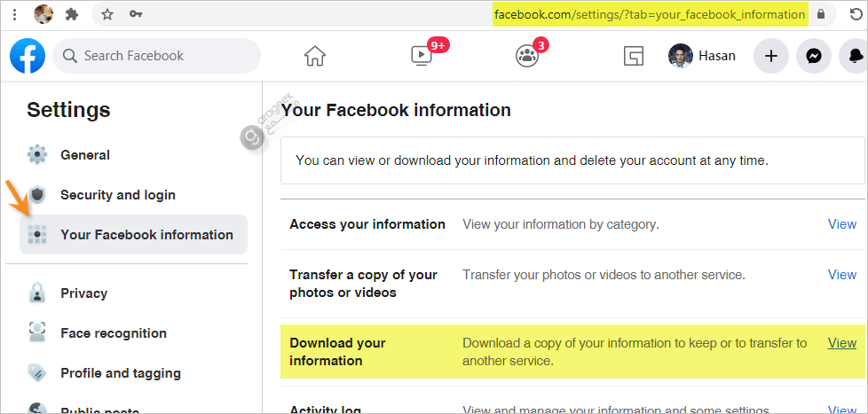The image size is (868, 414).
Task: Open the Groups icon with 3 badge
Action: pyautogui.click(x=527, y=56)
